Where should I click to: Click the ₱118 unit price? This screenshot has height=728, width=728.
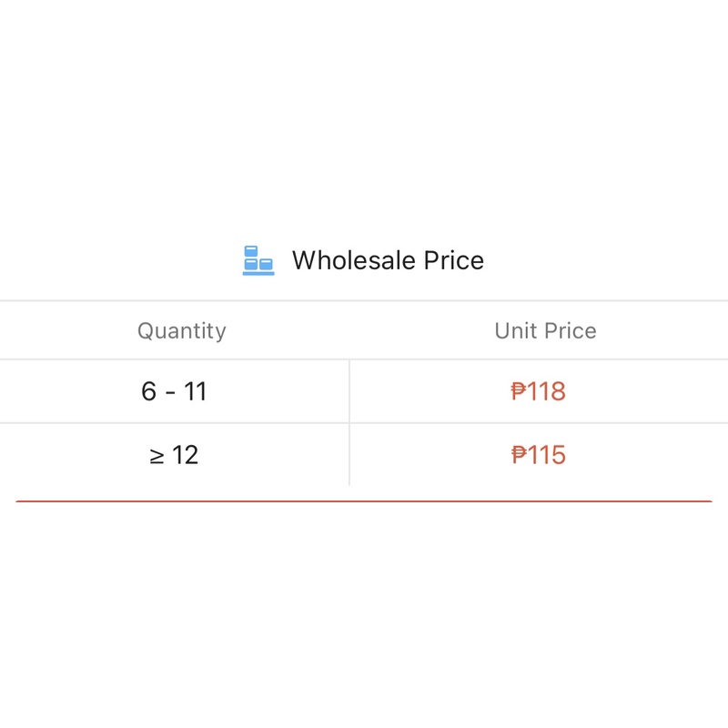coord(539,391)
